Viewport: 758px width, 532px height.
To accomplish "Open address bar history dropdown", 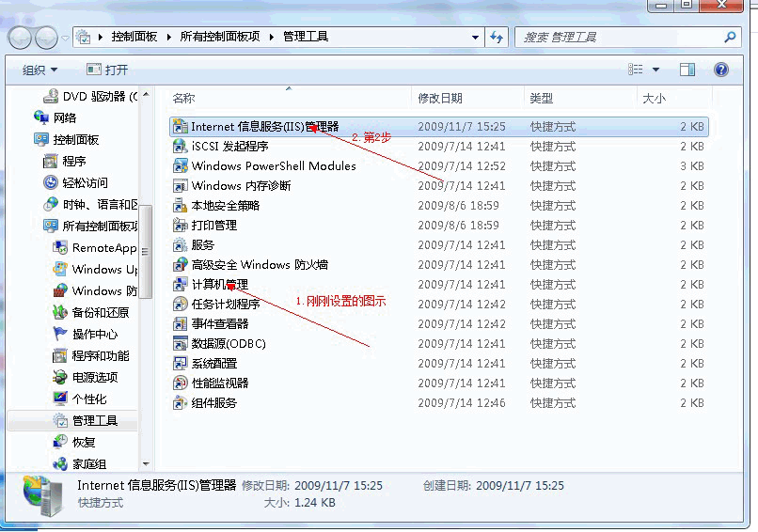I will click(x=475, y=38).
